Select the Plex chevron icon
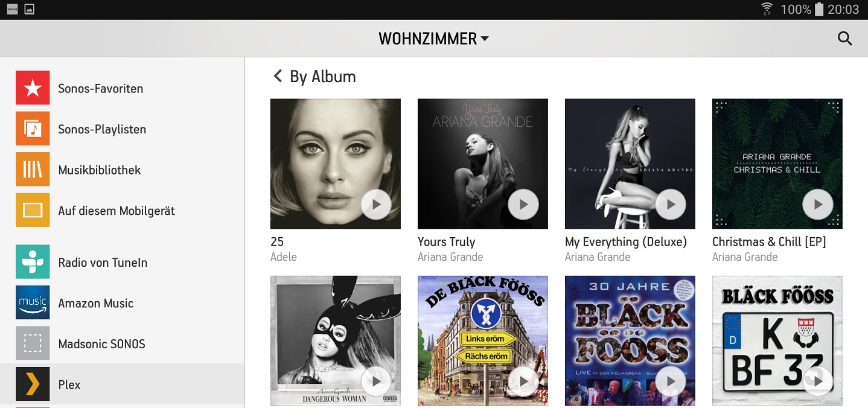Image resolution: width=868 pixels, height=408 pixels. pos(33,384)
